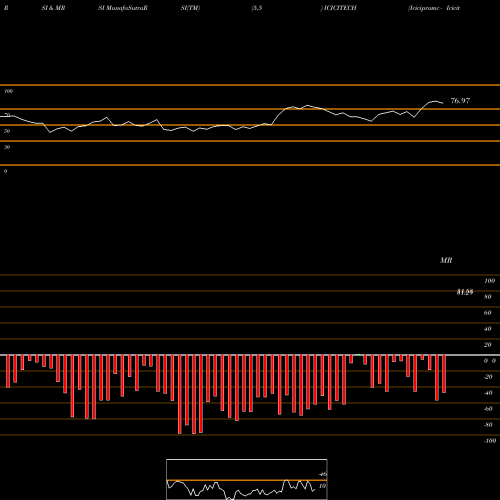Click the RSI value label 76.97
Screen dimensions: 500x500
pos(460,101)
